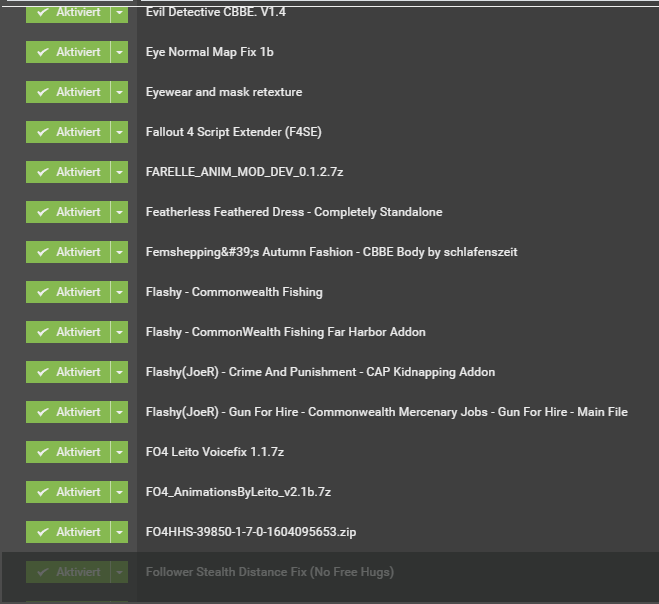Select Eyewear and mask retexture mod name
The image size is (659, 604).
[x=224, y=92]
